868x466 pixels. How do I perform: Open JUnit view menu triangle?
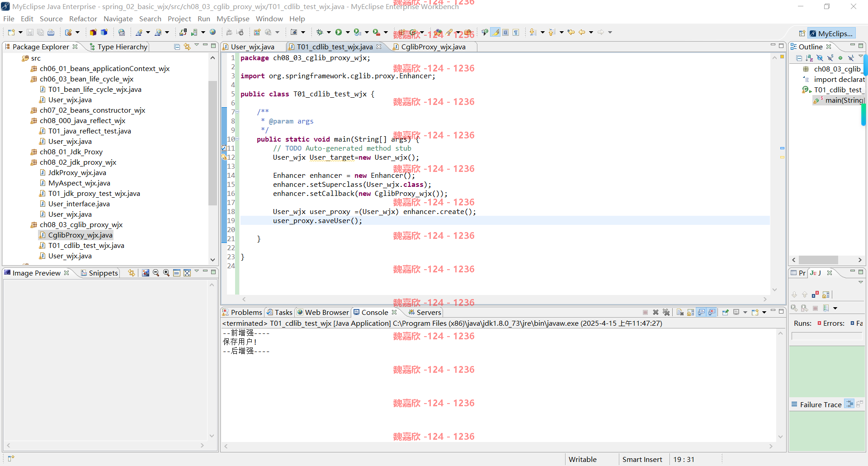[x=861, y=282]
